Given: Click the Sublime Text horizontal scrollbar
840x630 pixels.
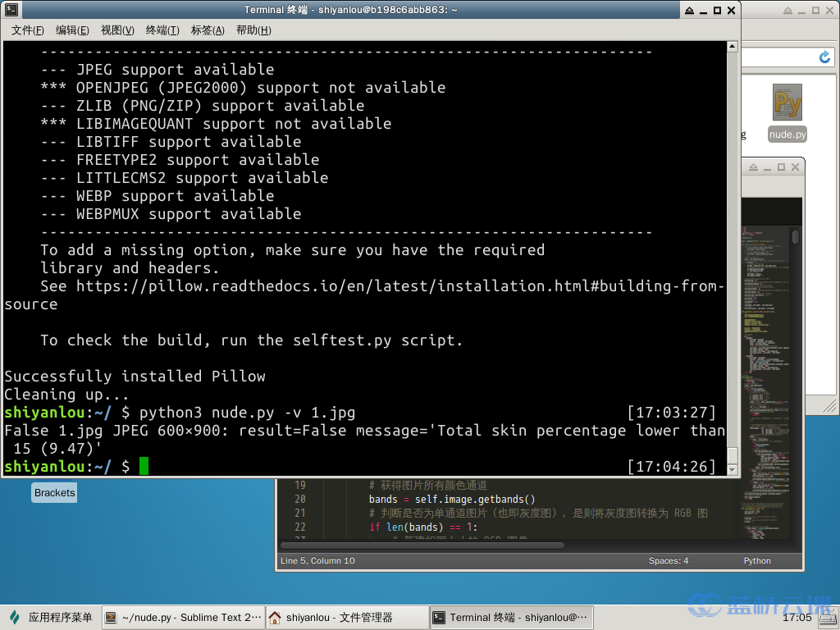Looking at the screenshot, I should [x=422, y=545].
